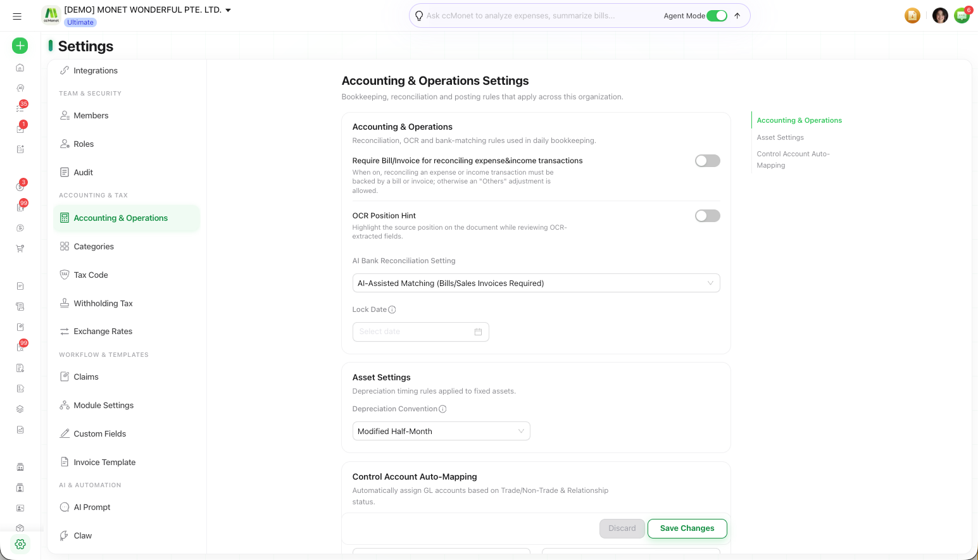Screen dimensions: 978x560
Task: Open Custom Fields settings
Action: coord(127,433)
